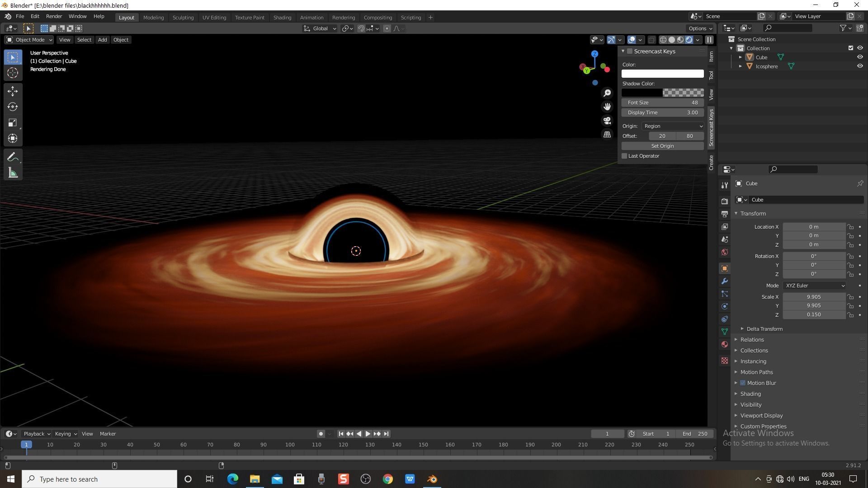
Task: Enable the Last Operator checkbox
Action: [625, 156]
